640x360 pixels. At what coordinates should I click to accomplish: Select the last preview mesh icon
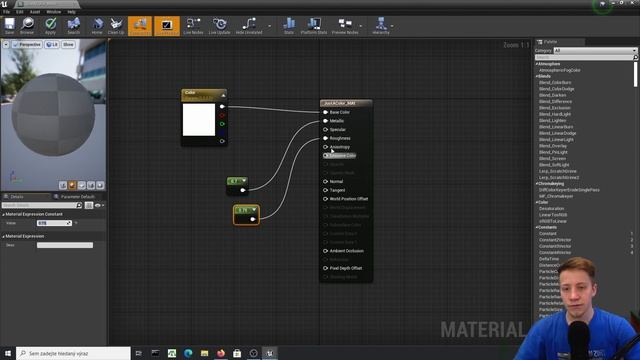(100, 185)
